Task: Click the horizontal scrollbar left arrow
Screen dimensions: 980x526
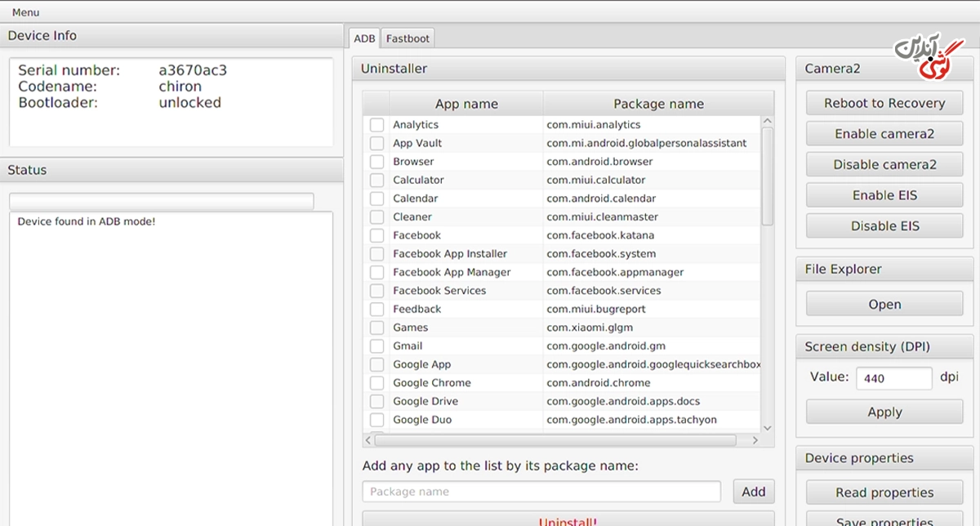Action: pos(368,440)
